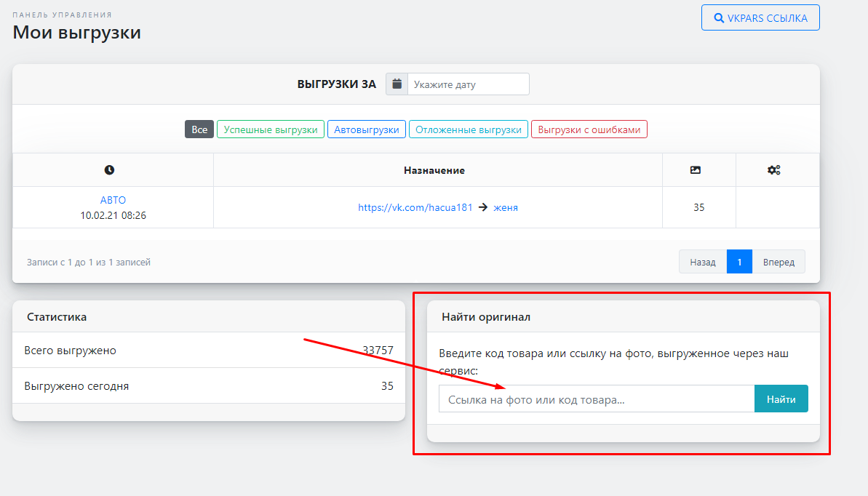
Task: Go to next page with 'Вперед'
Action: tap(779, 262)
